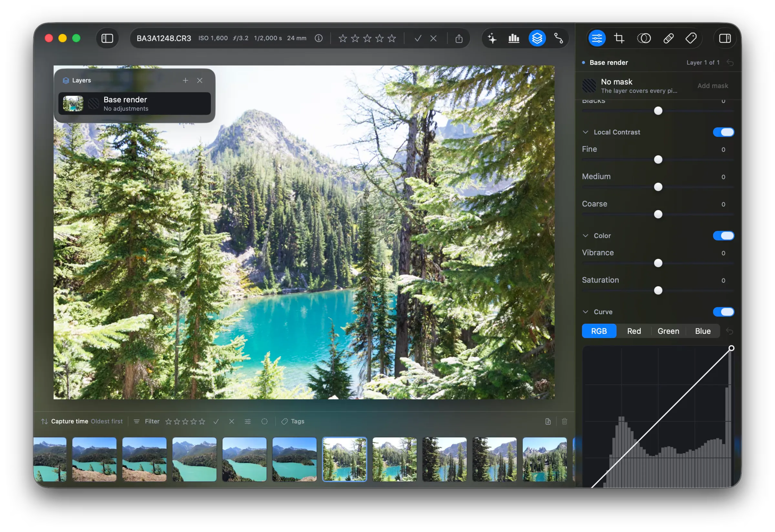Click the Saturation slider handle

click(658, 291)
